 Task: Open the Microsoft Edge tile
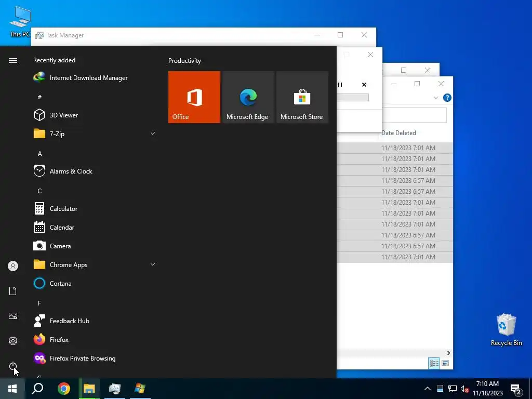tap(248, 97)
